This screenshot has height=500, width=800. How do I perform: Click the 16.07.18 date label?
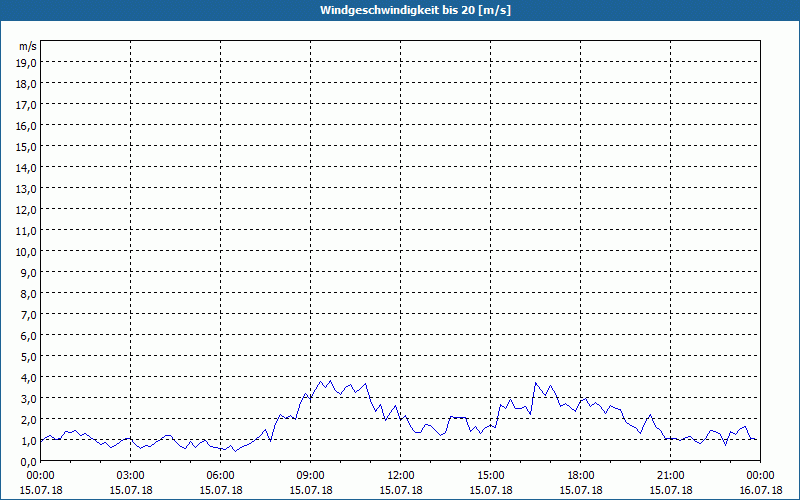(x=761, y=490)
